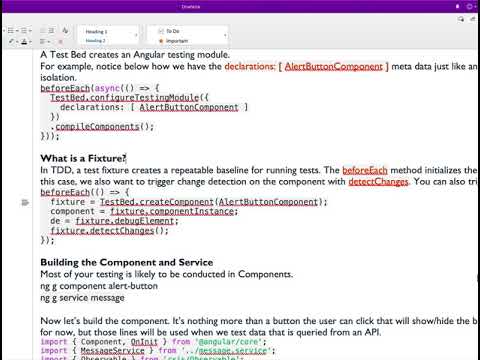Click 'A Test Bed creates an Angular' sentence
480x360 pixels.
tap(135, 54)
